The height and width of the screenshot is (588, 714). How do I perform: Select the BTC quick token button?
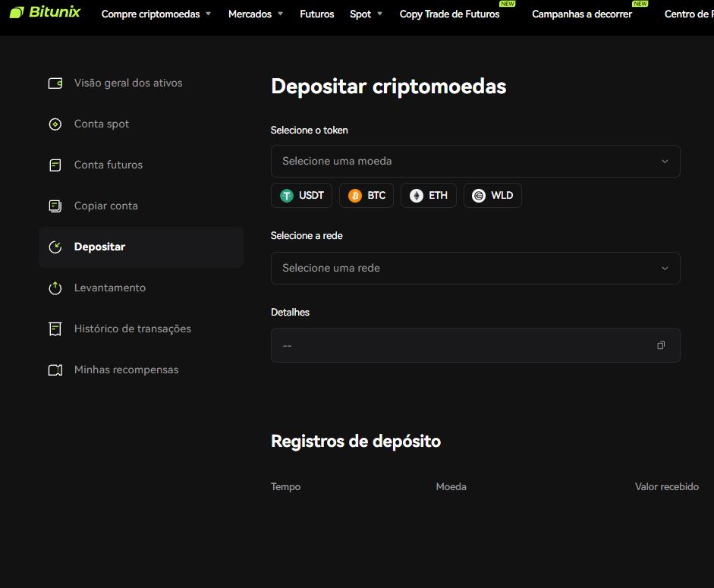tap(366, 196)
